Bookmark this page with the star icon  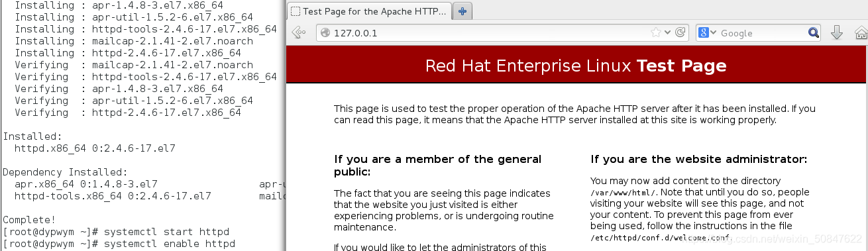click(x=655, y=32)
